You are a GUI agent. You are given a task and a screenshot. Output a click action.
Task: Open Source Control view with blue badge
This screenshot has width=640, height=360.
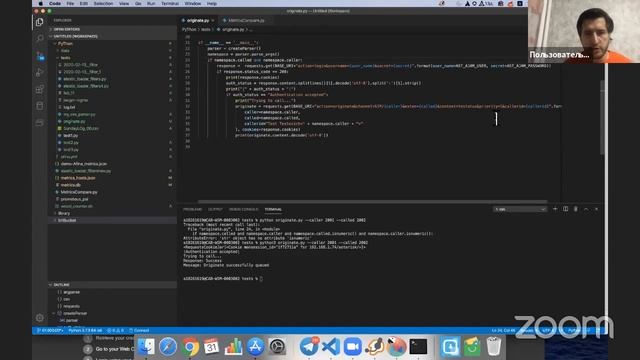(40, 56)
